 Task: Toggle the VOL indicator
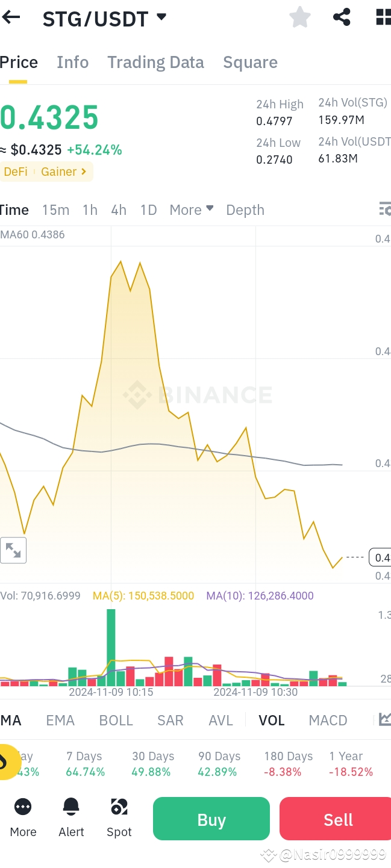[271, 721]
